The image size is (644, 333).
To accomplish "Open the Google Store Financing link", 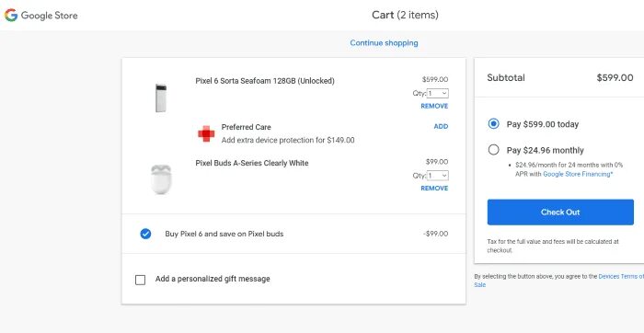I will pyautogui.click(x=578, y=174).
